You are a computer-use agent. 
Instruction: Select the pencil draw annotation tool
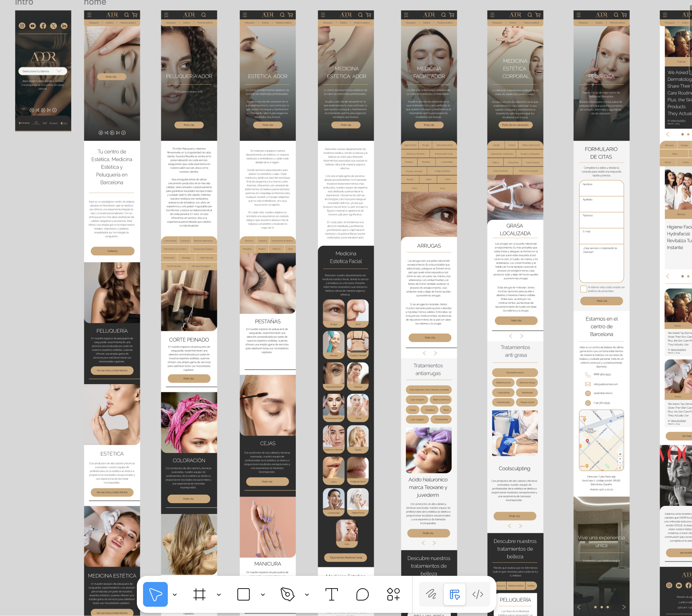(430, 594)
